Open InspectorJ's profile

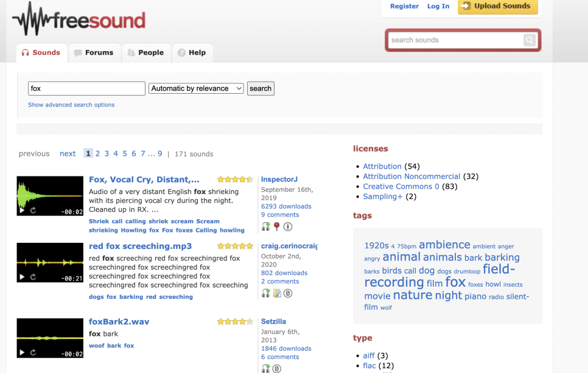point(279,180)
